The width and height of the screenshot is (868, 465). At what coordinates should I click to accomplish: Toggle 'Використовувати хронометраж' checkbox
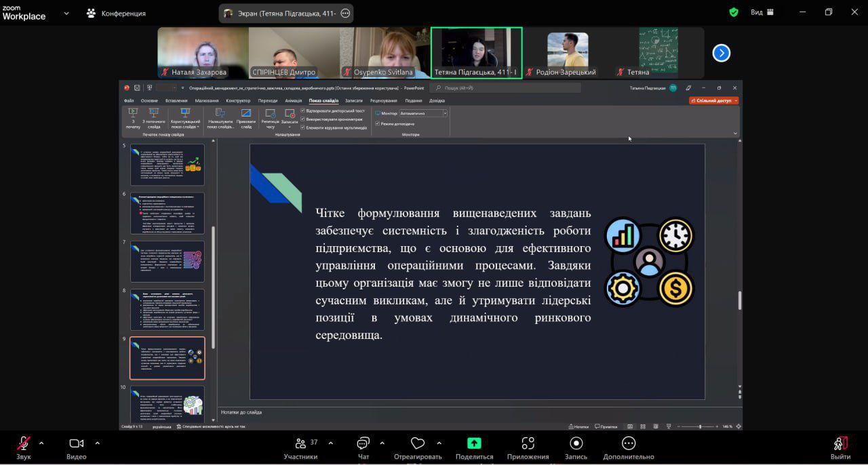302,119
